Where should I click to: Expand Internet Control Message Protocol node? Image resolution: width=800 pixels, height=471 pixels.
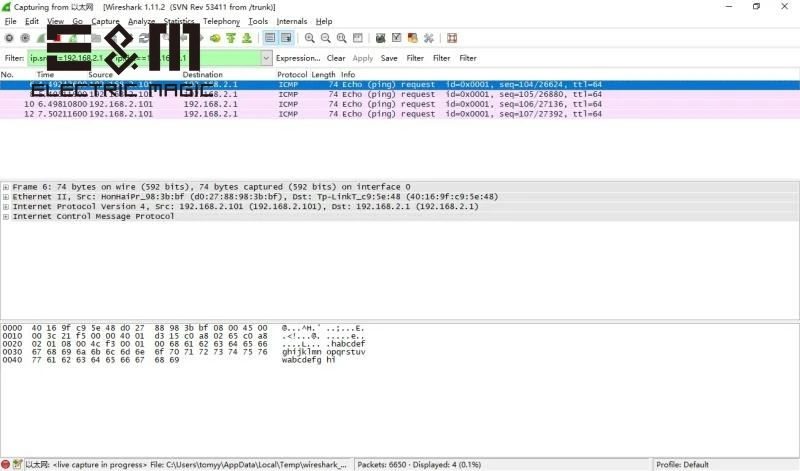click(6, 216)
